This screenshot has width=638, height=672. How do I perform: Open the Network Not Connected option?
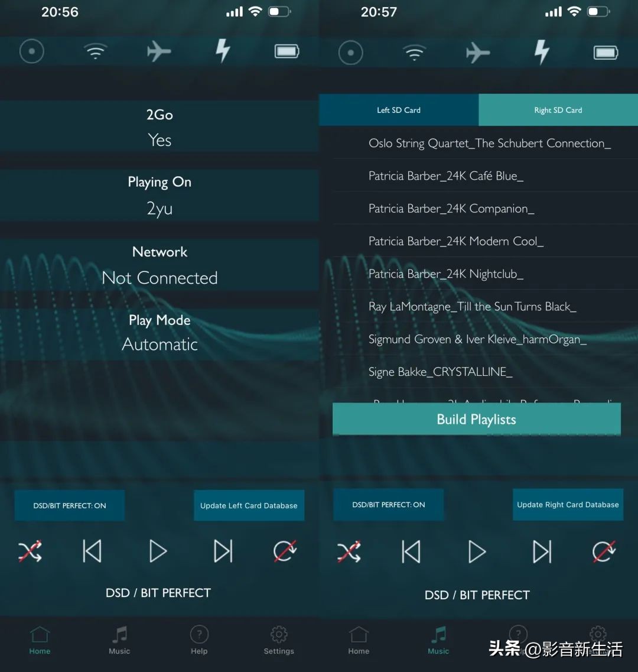(159, 265)
